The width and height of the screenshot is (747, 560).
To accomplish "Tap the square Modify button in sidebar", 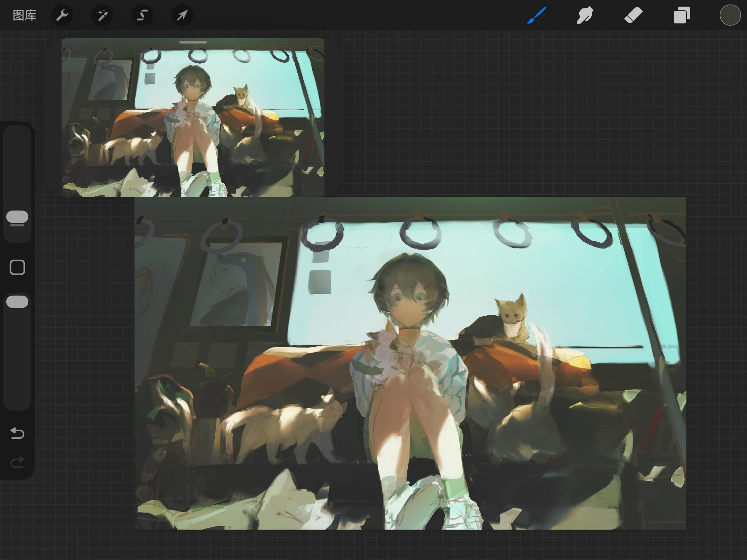I will pos(17,267).
